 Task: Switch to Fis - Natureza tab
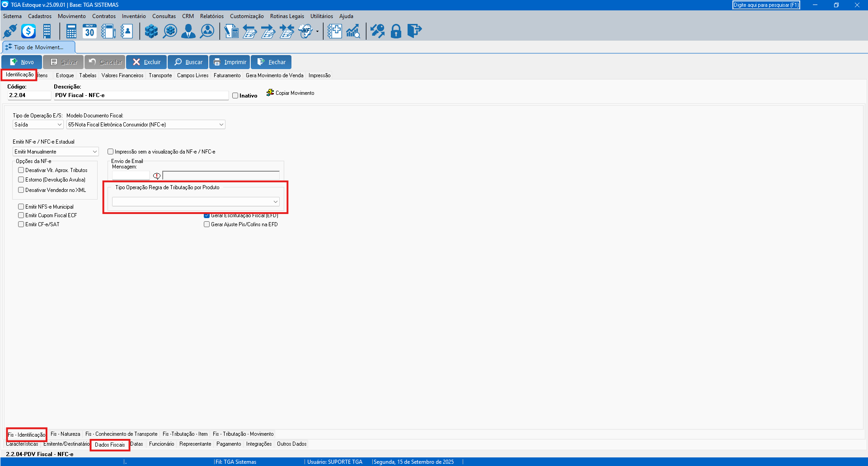coord(66,434)
